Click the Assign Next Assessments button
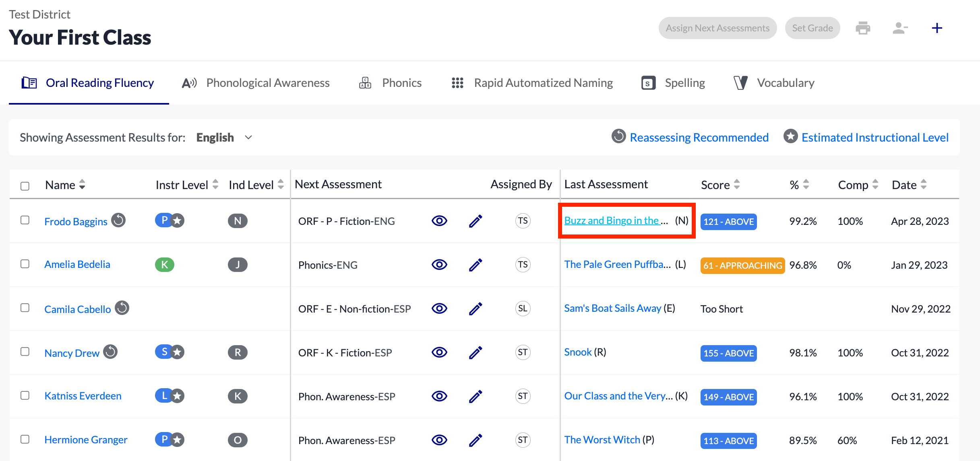The height and width of the screenshot is (461, 980). coord(717,28)
